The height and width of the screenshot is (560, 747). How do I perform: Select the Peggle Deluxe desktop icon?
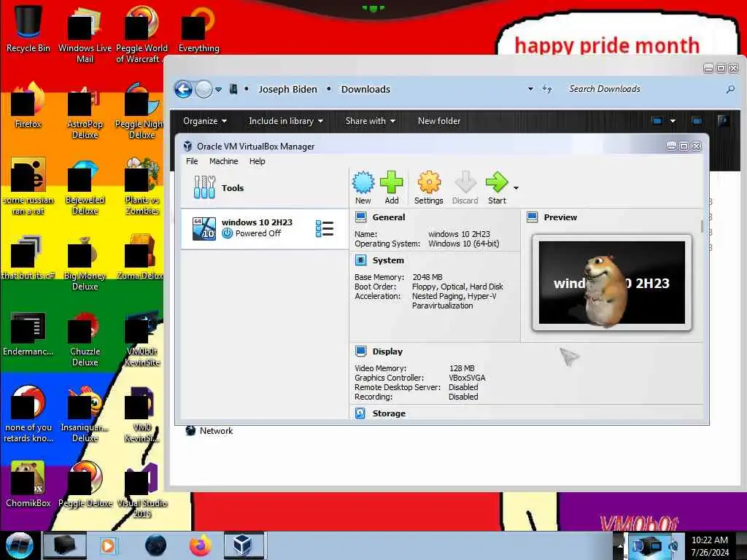pyautogui.click(x=85, y=484)
